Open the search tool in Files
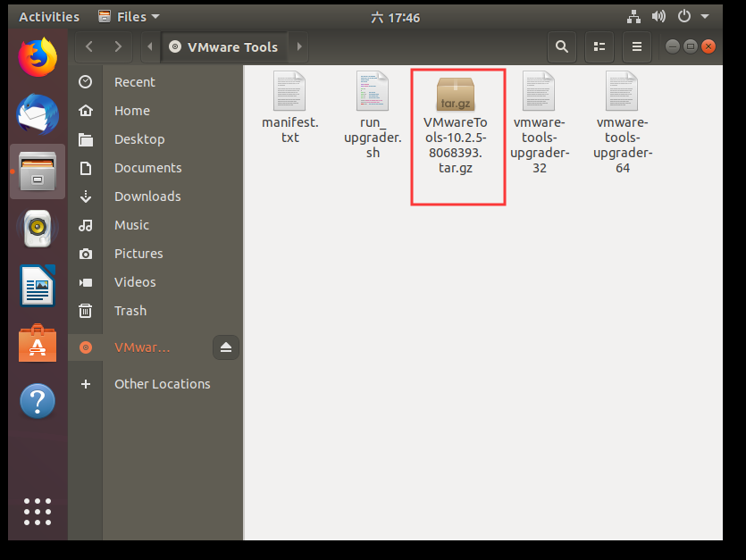Screen dimensions: 746x560 click(562, 46)
